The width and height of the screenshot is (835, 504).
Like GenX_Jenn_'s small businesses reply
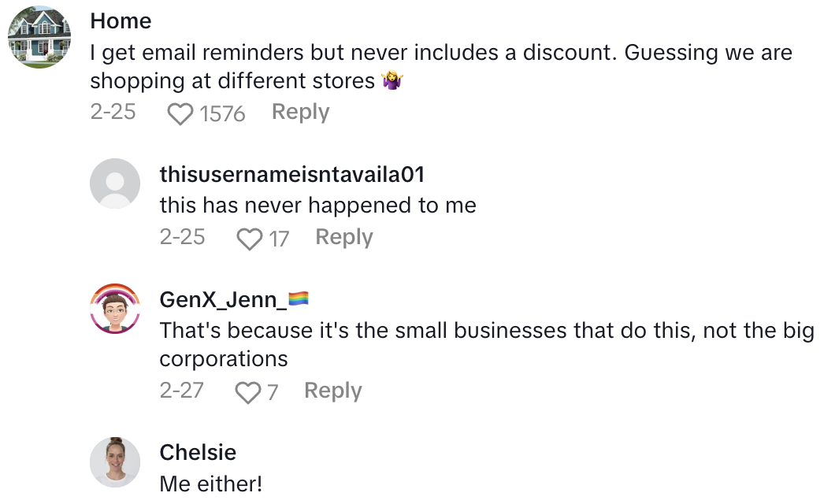pyautogui.click(x=248, y=392)
